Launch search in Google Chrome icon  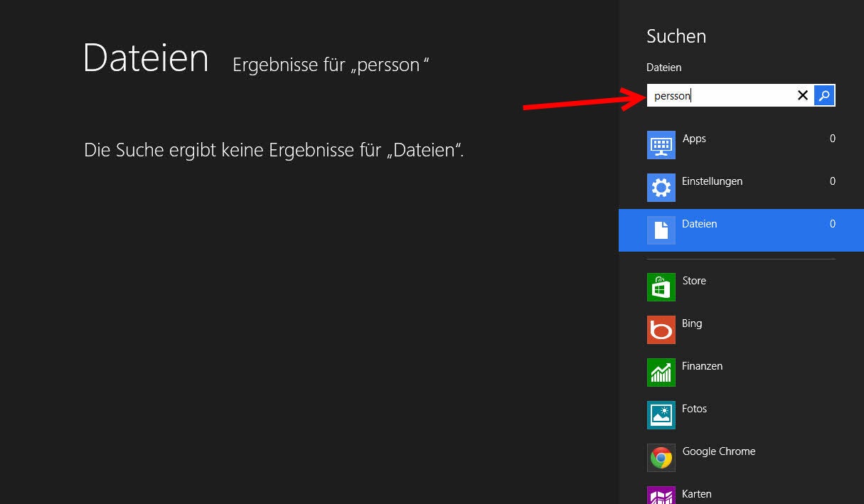click(661, 458)
